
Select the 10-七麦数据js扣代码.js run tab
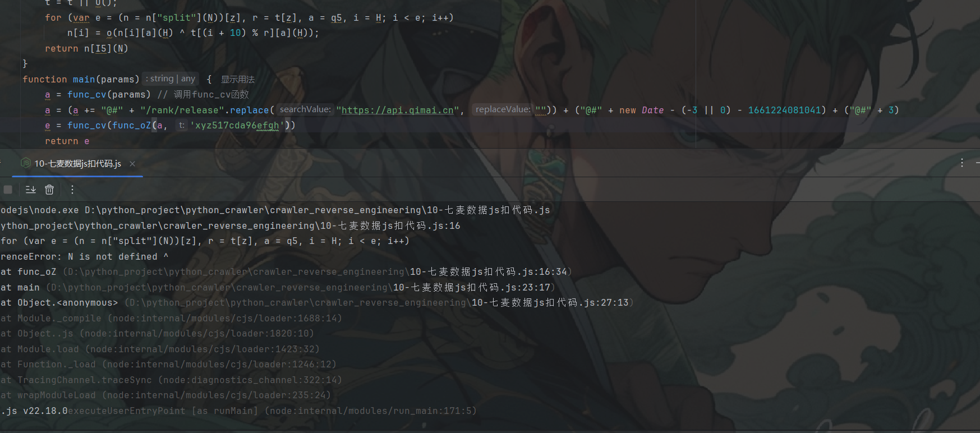tap(77, 164)
